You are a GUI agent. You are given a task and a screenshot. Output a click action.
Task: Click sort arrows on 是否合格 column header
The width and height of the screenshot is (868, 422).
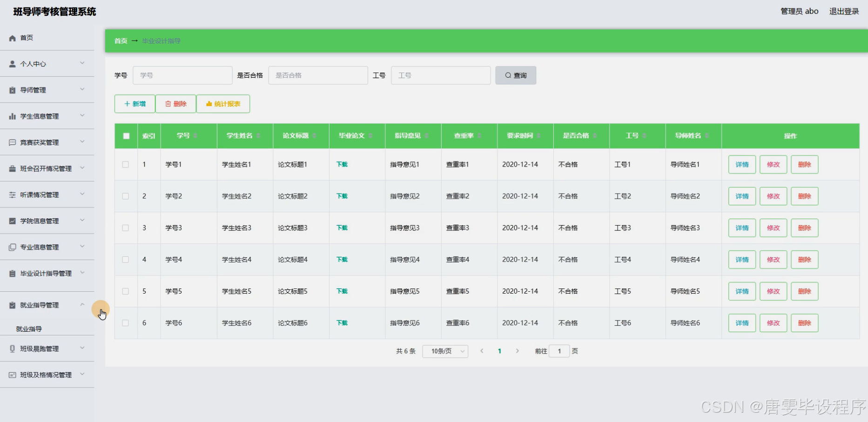(x=595, y=136)
